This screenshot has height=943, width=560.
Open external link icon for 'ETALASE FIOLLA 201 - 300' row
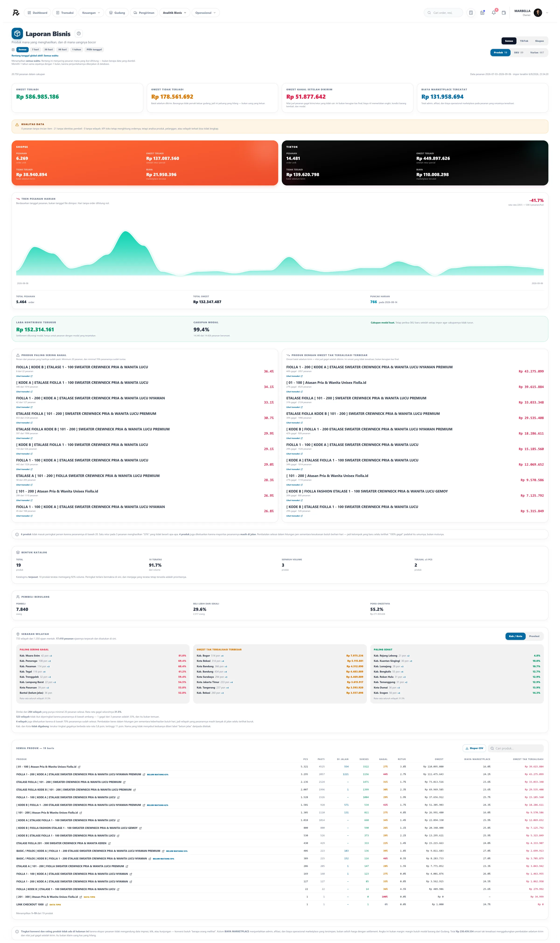(109, 843)
